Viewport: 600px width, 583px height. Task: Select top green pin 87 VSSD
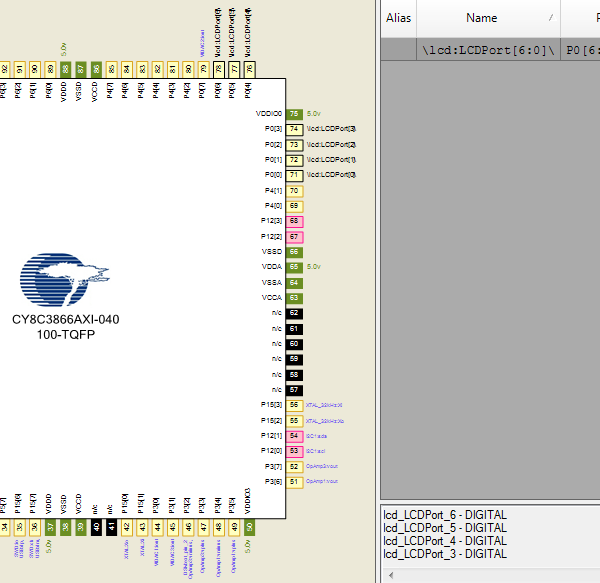[x=81, y=69]
